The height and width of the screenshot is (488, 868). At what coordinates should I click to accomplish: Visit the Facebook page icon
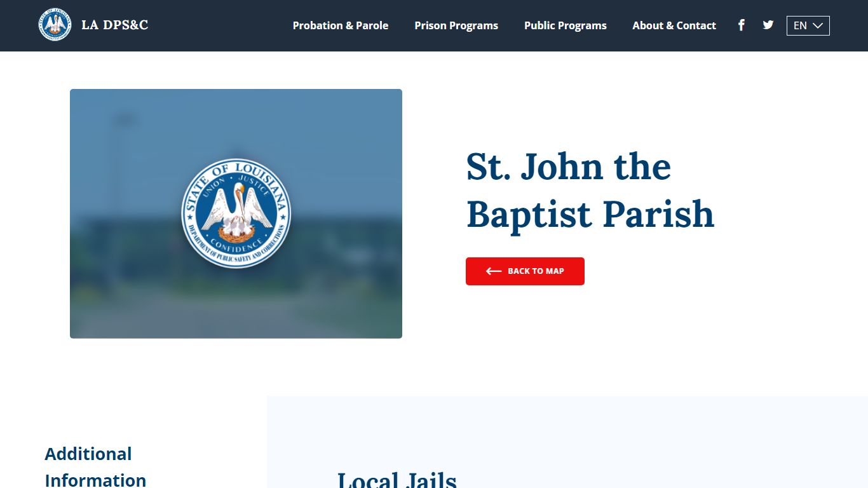741,25
